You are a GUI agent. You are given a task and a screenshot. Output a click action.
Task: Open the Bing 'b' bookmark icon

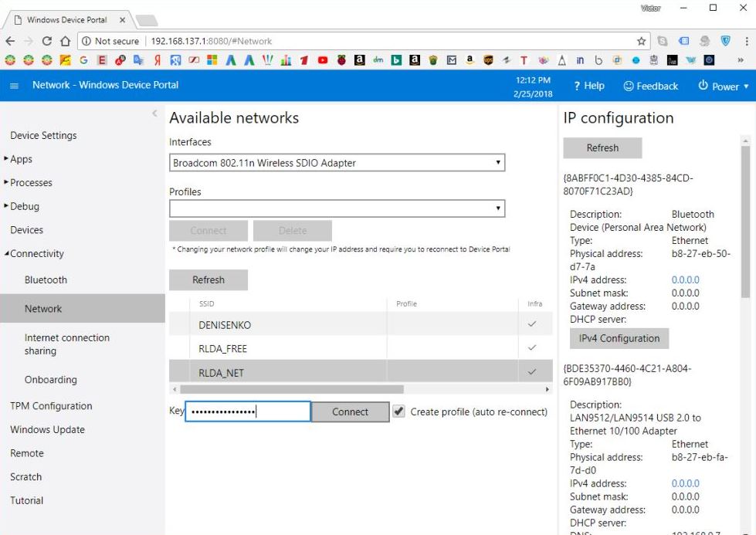(396, 60)
